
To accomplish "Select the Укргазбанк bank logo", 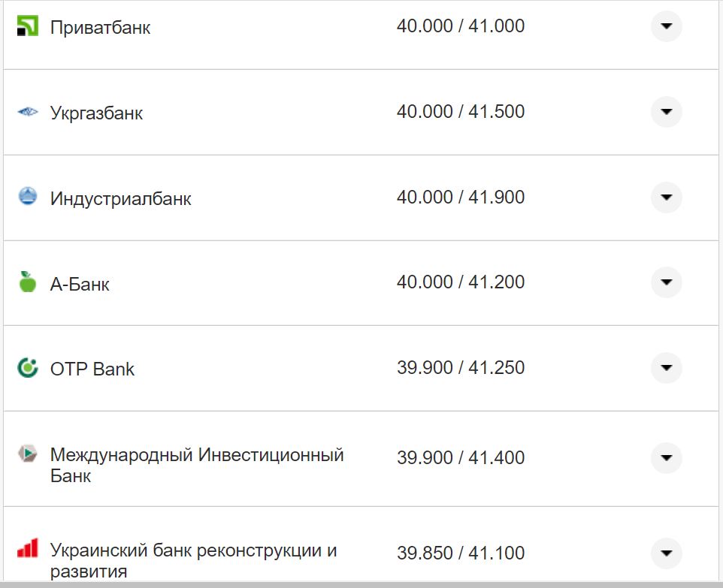I will (x=27, y=111).
